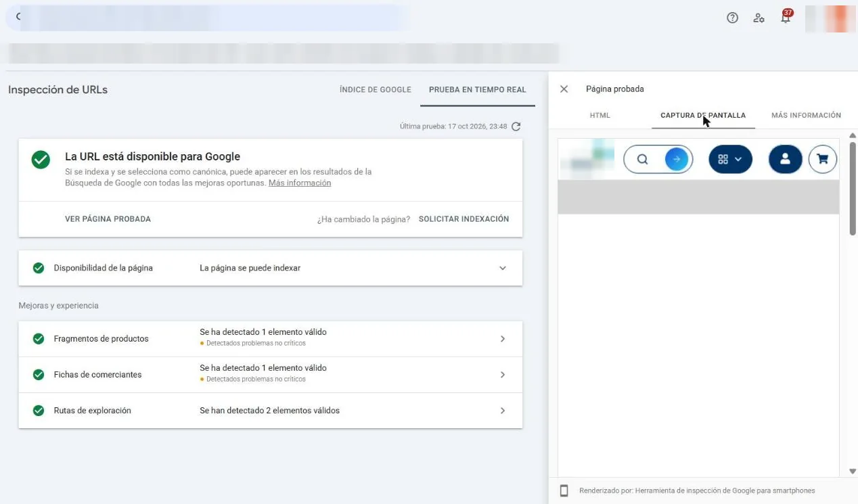The image size is (858, 504).
Task: Open notifications bell with 37 badge
Action: coord(786,17)
